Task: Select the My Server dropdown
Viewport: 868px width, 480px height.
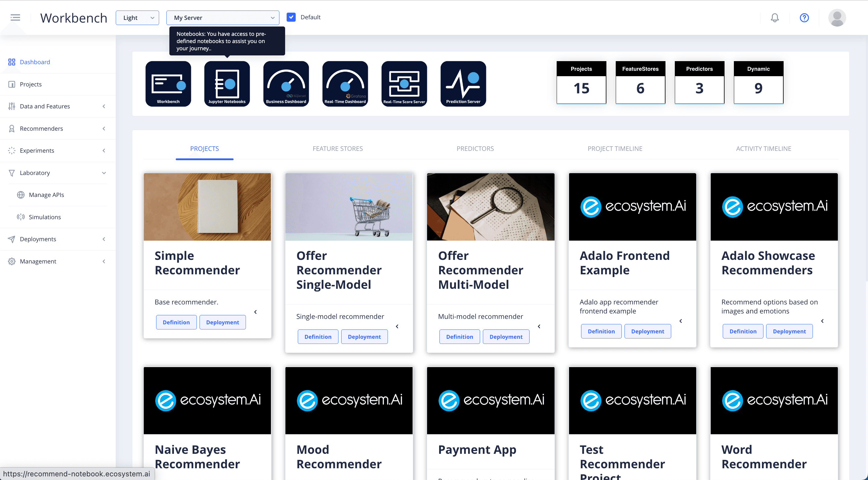Action: (222, 17)
